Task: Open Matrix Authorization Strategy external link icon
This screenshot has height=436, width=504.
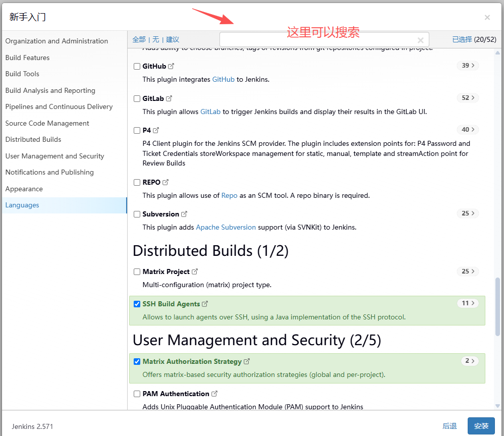Action: 247,361
